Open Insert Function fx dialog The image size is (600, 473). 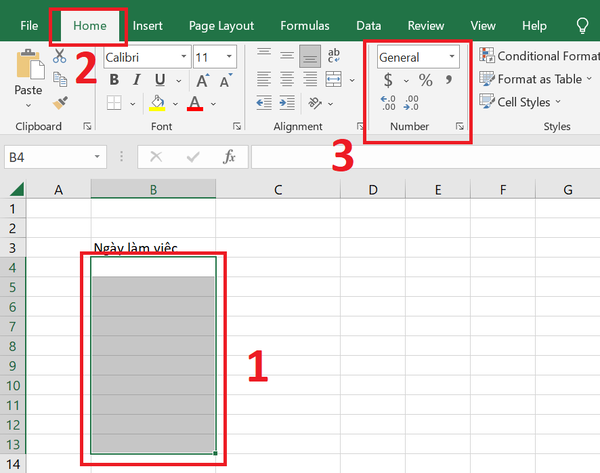229,157
